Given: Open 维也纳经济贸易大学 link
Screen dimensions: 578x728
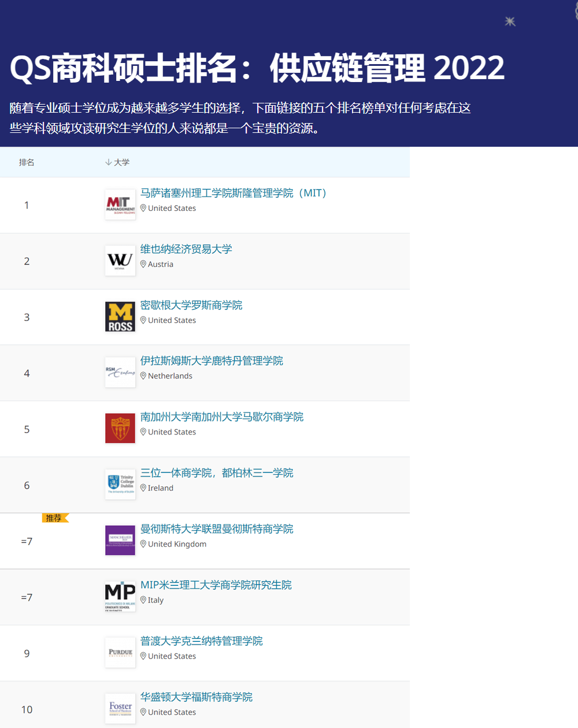Looking at the screenshot, I should [x=186, y=249].
